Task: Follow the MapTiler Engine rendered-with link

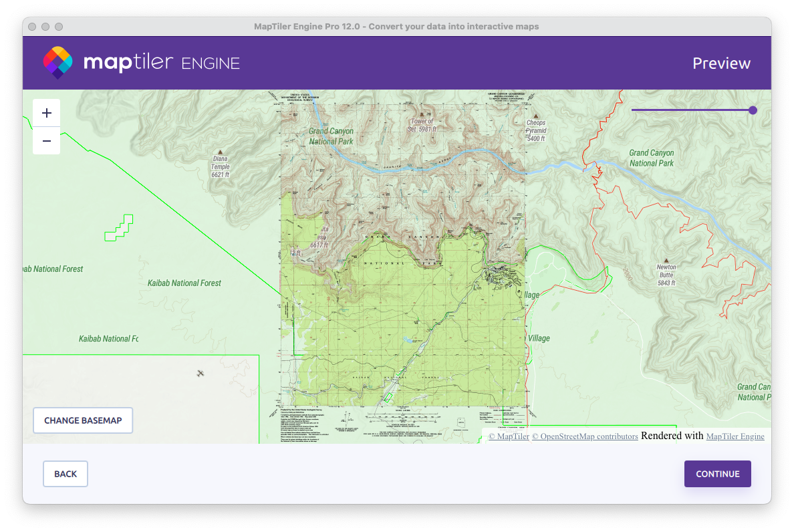Action: click(x=735, y=436)
